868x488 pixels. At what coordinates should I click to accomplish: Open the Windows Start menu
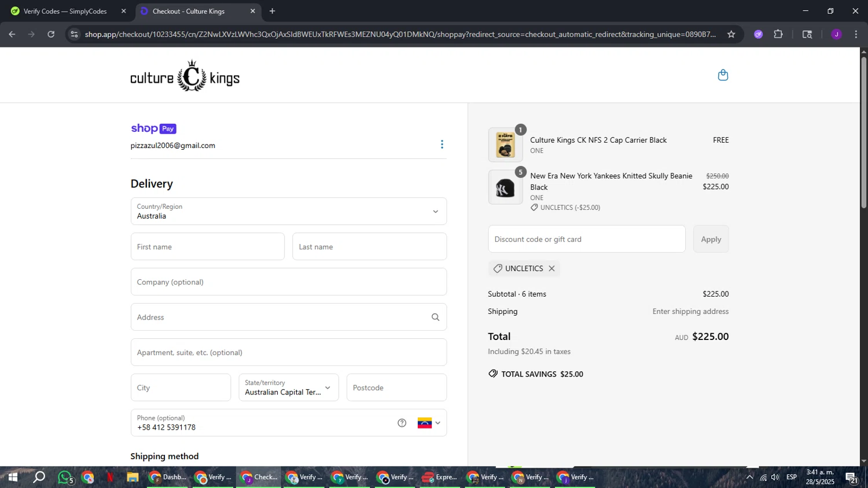[12, 478]
